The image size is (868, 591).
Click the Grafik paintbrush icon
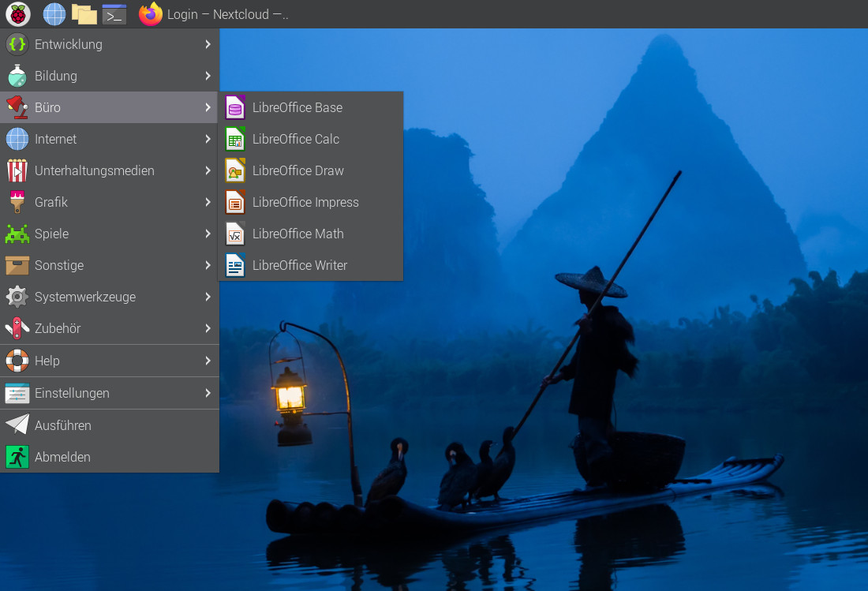tap(17, 202)
